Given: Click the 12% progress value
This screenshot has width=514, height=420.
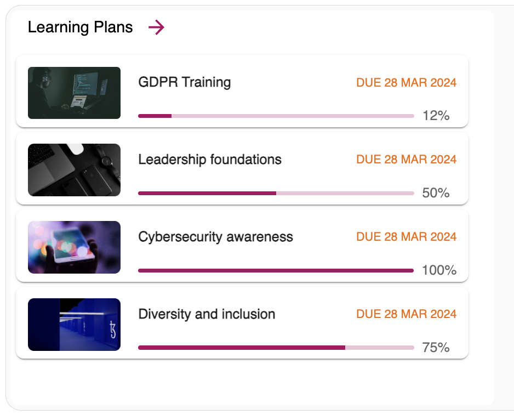Looking at the screenshot, I should 436,116.
